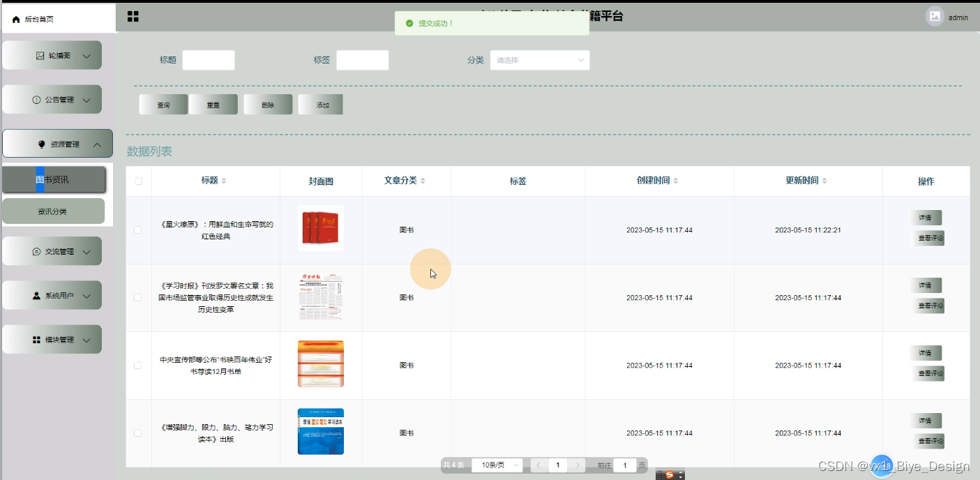Select the 资讯分类 submenu item
This screenshot has height=480, width=980.
coord(53,211)
